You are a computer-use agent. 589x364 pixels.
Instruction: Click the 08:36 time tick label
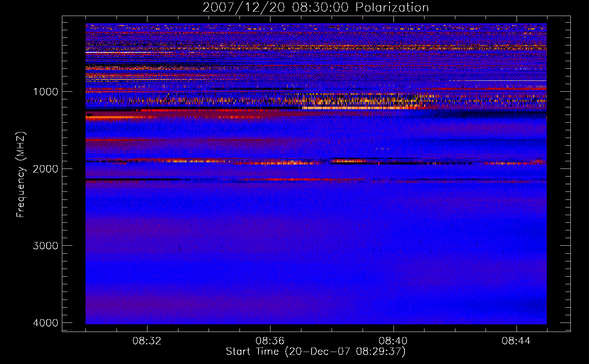[270, 341]
